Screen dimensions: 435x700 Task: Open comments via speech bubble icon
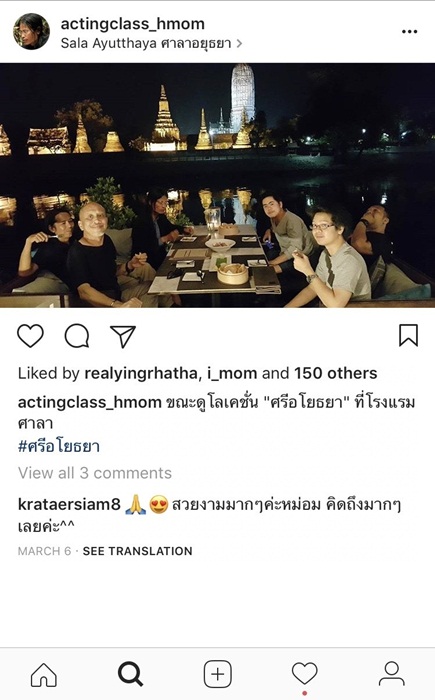pos(77,336)
